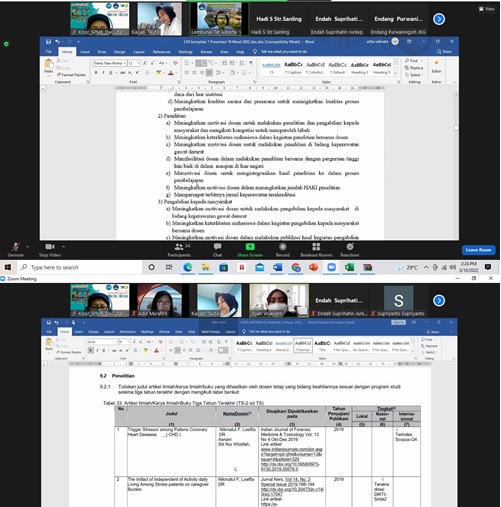This screenshot has width=501, height=507.
Task: Open File Explorer from taskbar
Action: coord(206,267)
